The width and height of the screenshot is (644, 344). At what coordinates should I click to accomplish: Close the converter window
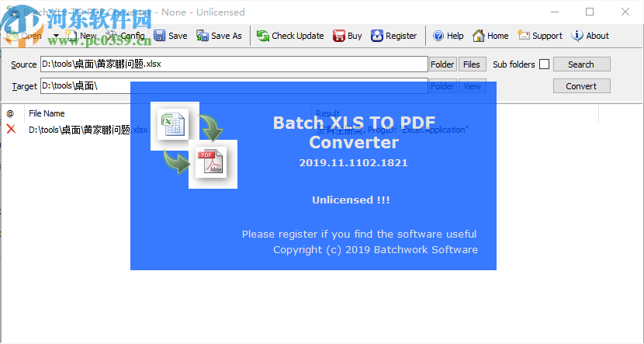[x=625, y=12]
